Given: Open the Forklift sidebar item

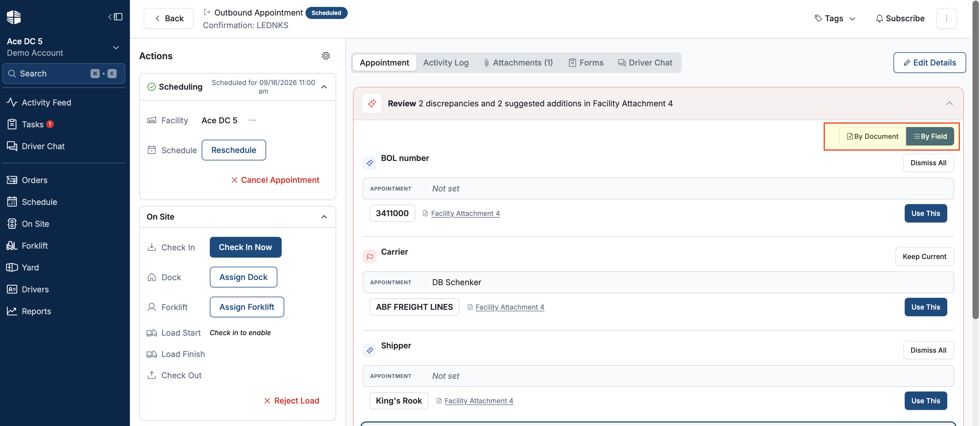Looking at the screenshot, I should click(34, 245).
